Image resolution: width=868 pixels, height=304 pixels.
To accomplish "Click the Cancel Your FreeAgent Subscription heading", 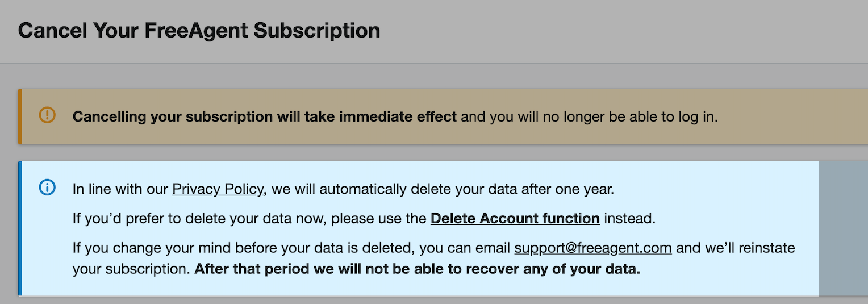I will click(x=199, y=30).
